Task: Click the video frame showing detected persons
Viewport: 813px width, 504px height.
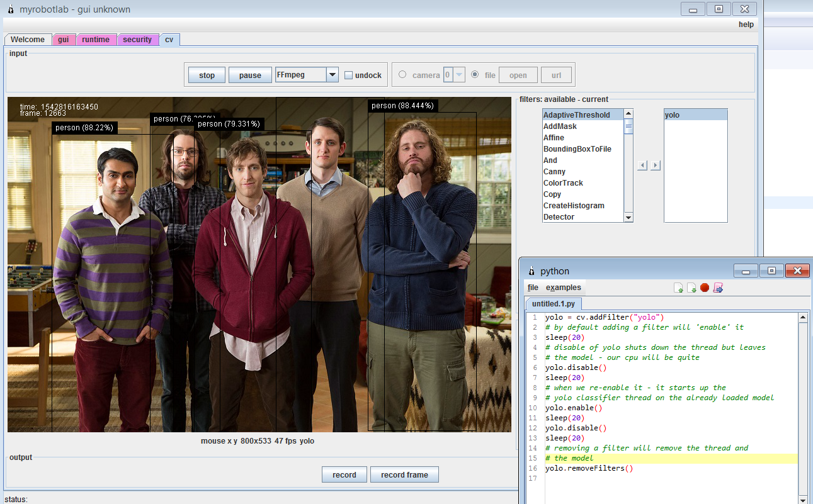Action: 259,264
